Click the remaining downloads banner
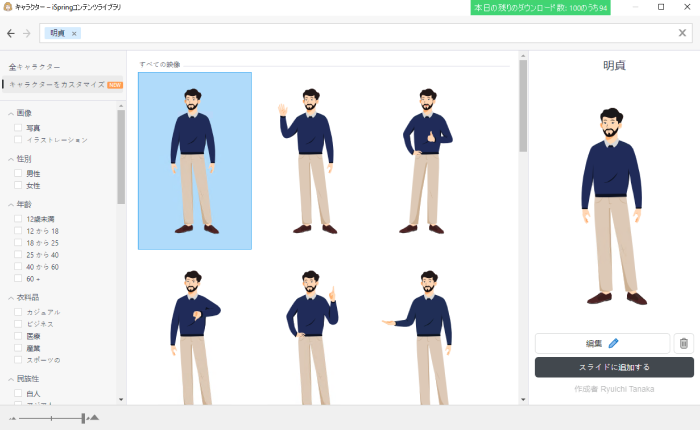 pos(540,8)
